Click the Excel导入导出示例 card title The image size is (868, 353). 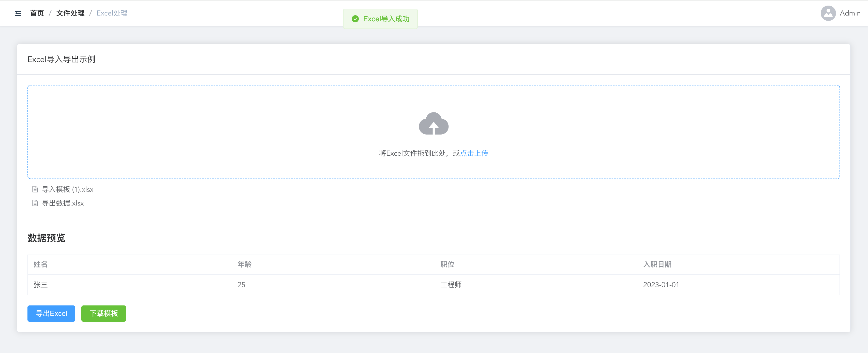pyautogui.click(x=61, y=59)
